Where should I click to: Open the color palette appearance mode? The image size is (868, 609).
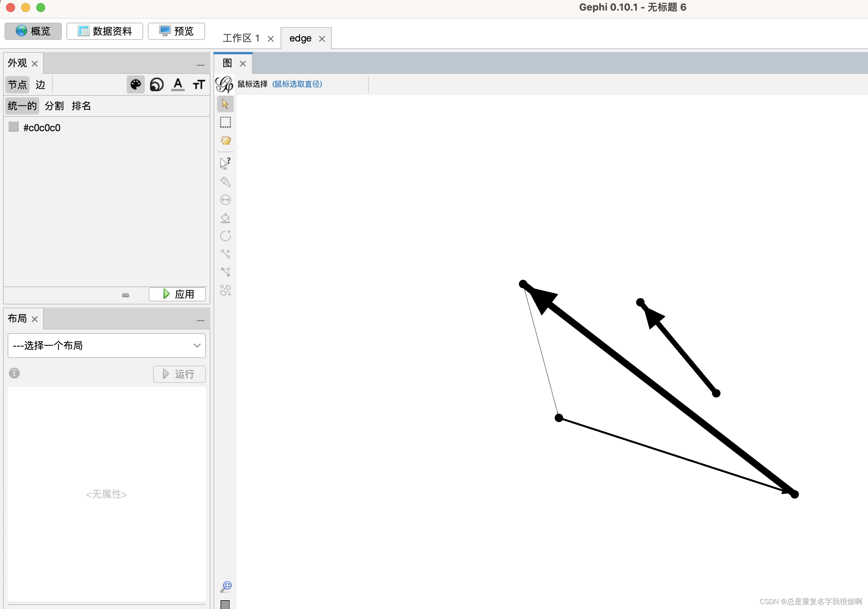(x=135, y=84)
